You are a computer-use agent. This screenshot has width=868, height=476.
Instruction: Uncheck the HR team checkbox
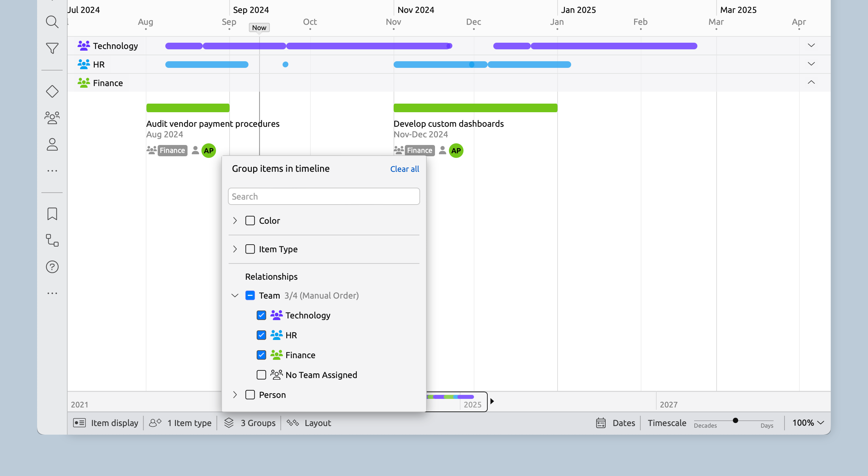coord(261,335)
